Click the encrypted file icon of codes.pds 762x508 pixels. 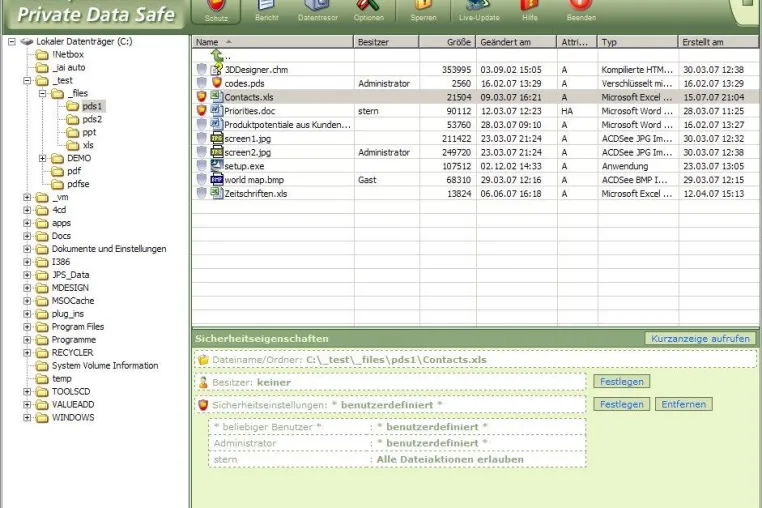pyautogui.click(x=217, y=83)
